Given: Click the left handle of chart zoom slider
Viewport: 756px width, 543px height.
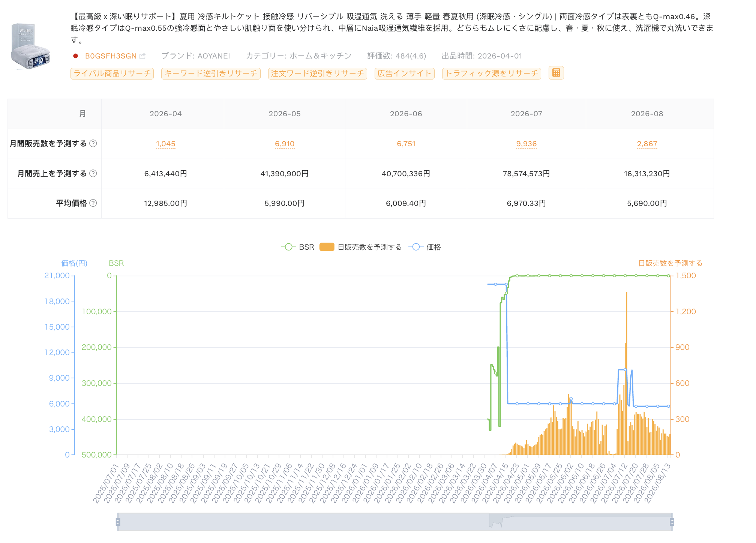Looking at the screenshot, I should point(118,522).
